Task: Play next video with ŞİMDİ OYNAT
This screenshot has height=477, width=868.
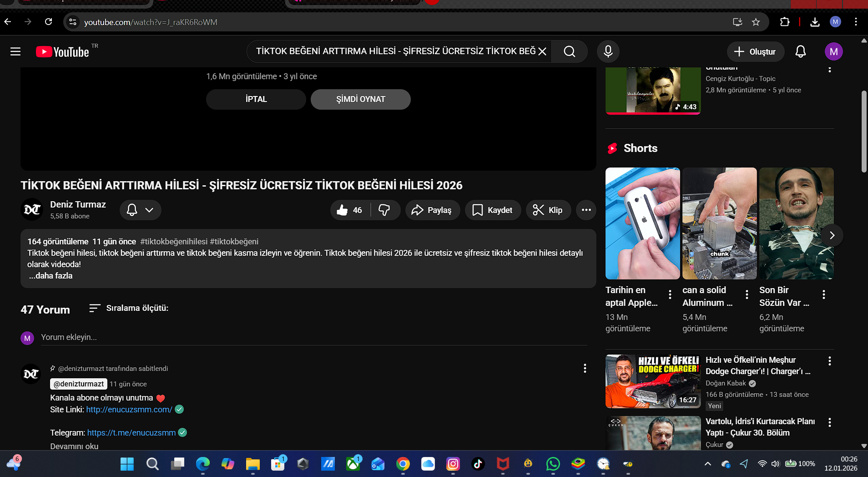Action: pyautogui.click(x=361, y=99)
